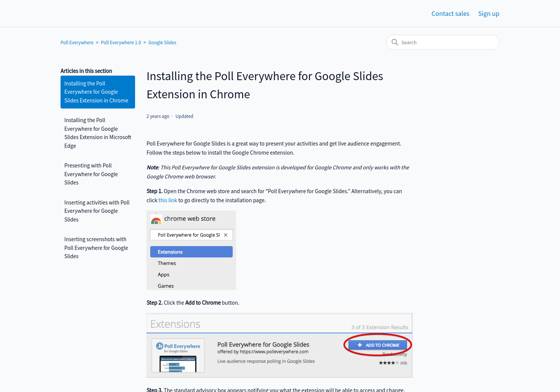Select the active Chrome extension article
560x392 pixels.
point(98,92)
